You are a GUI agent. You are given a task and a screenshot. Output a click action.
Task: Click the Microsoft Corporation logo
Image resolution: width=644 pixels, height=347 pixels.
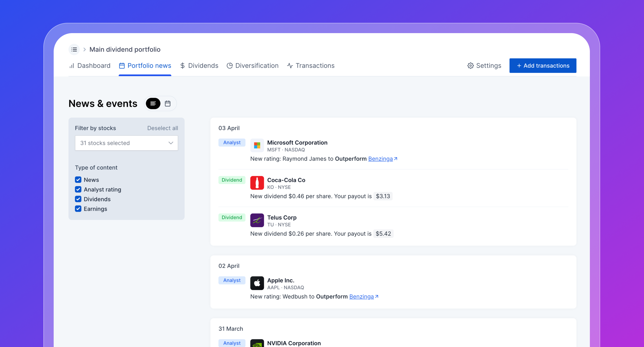[257, 145]
